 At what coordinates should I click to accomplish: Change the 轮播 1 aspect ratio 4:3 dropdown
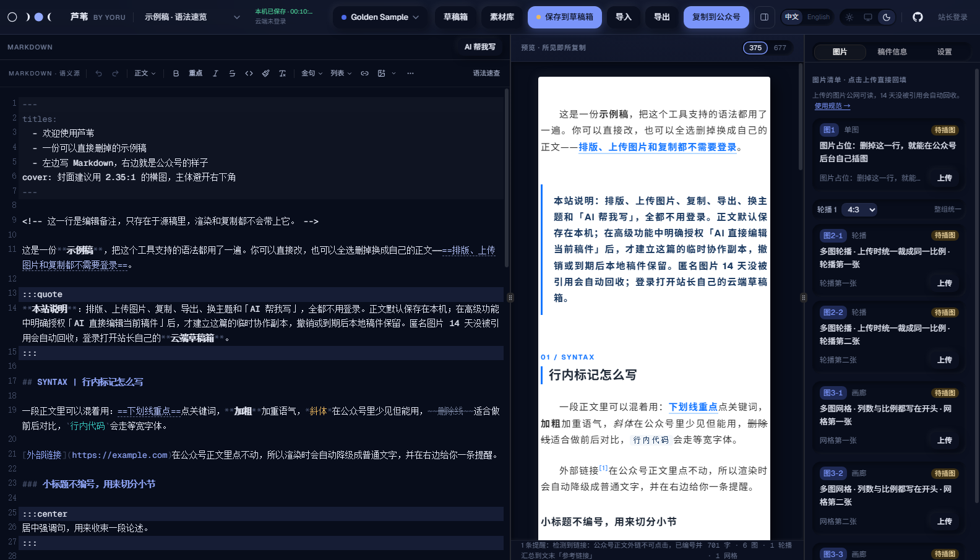[x=860, y=210]
